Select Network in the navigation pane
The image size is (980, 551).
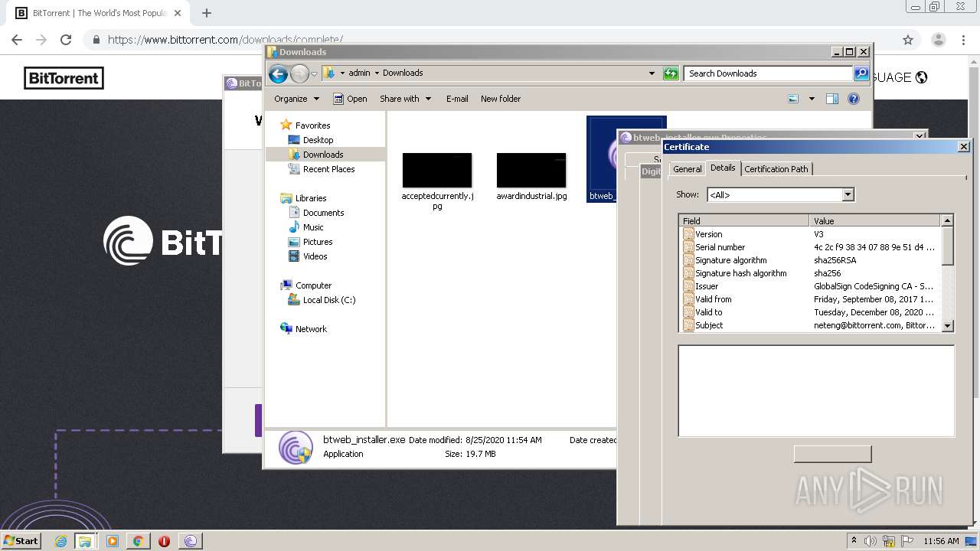(x=311, y=329)
